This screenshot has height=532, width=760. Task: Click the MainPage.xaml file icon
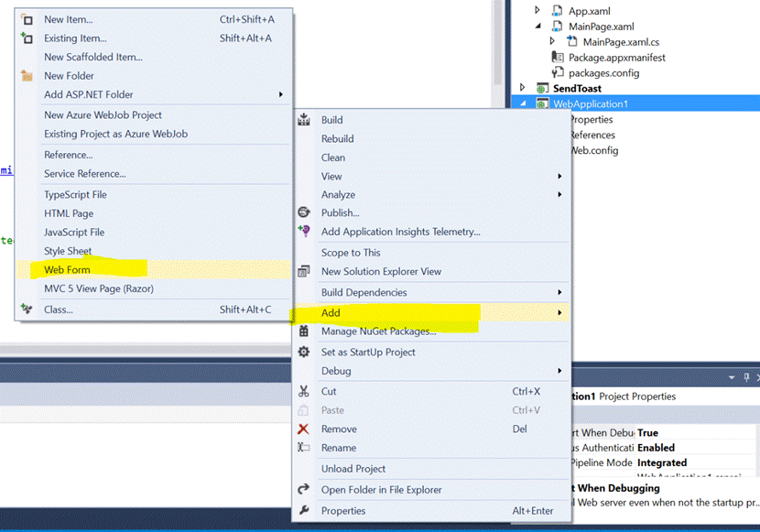point(558,27)
